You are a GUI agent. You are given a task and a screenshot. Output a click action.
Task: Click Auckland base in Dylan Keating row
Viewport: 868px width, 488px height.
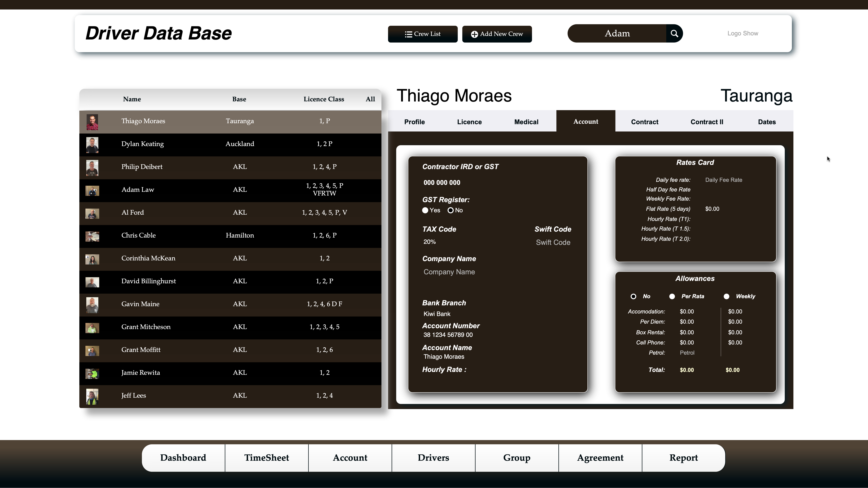240,144
